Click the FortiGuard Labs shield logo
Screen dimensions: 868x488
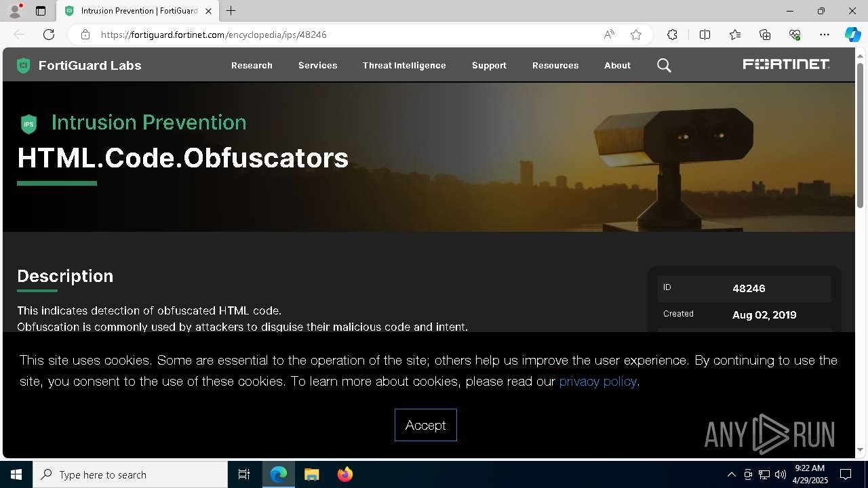click(x=24, y=66)
